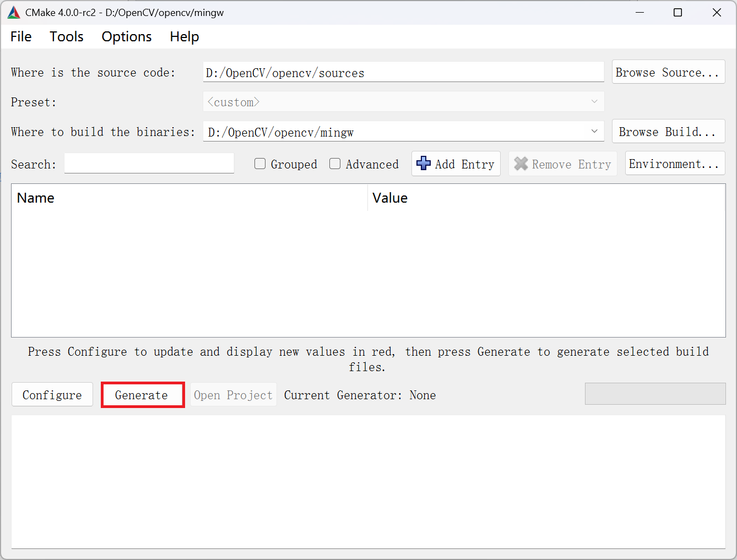737x560 pixels.
Task: Click the Browse Source button
Action: [x=668, y=72]
